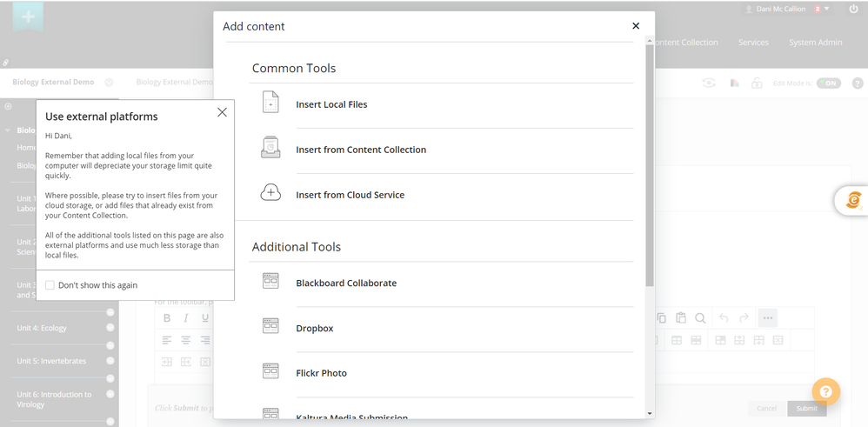Click the Cancel button

(x=767, y=408)
